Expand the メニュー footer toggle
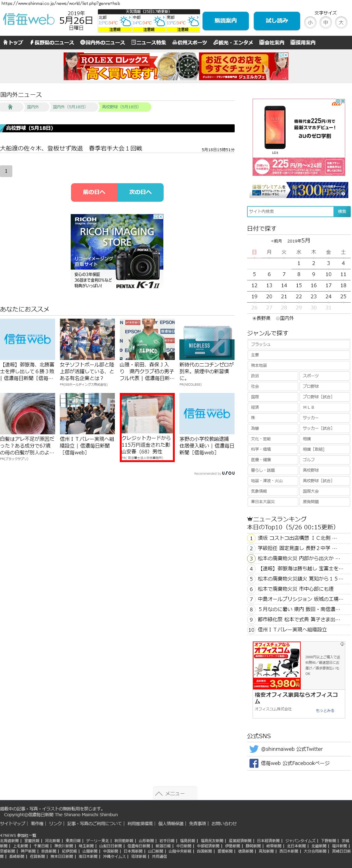Screen dimensions: 352x868 point(175,794)
